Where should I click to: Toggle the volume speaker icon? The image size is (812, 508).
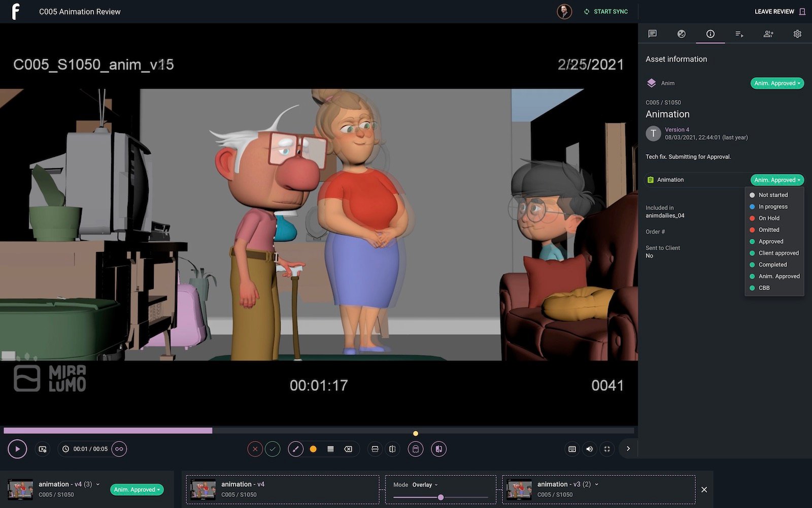point(589,449)
